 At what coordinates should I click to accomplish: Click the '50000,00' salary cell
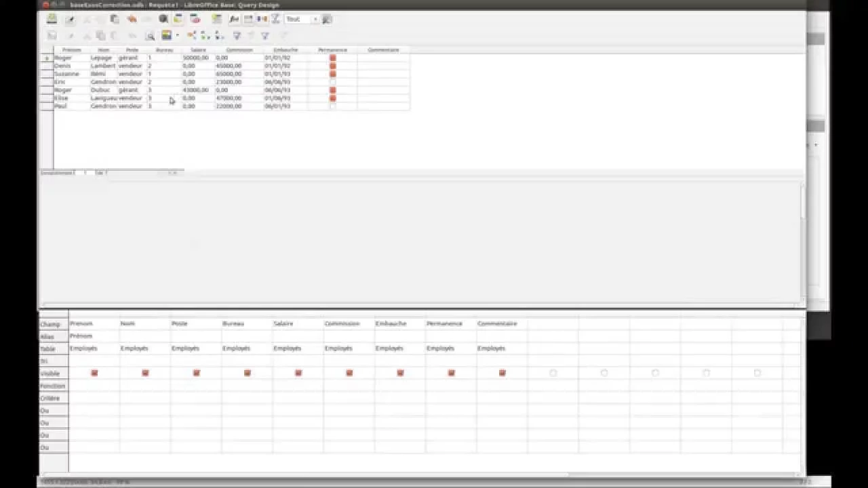(198, 58)
